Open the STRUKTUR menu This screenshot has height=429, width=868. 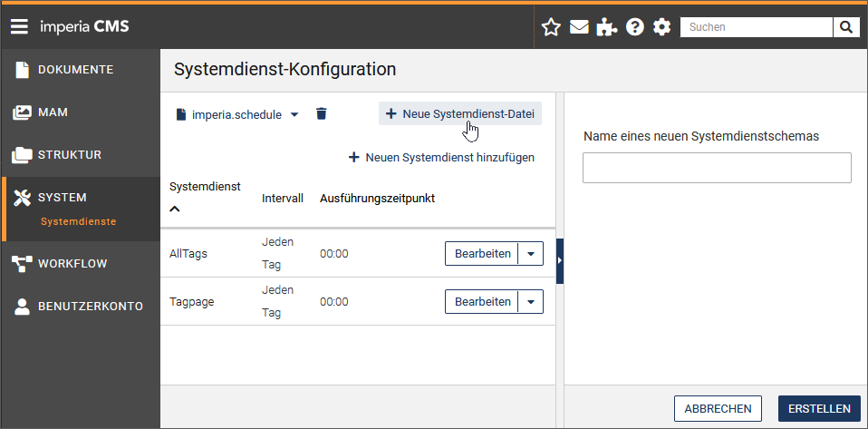[x=70, y=155]
